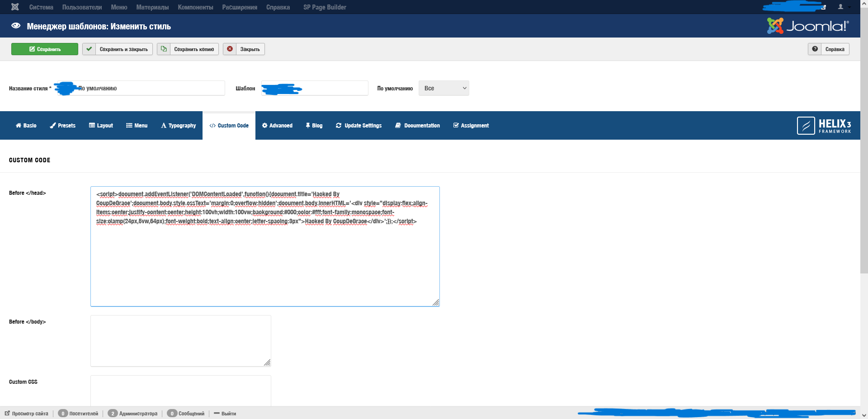Switch to the Basic tab

(26, 126)
